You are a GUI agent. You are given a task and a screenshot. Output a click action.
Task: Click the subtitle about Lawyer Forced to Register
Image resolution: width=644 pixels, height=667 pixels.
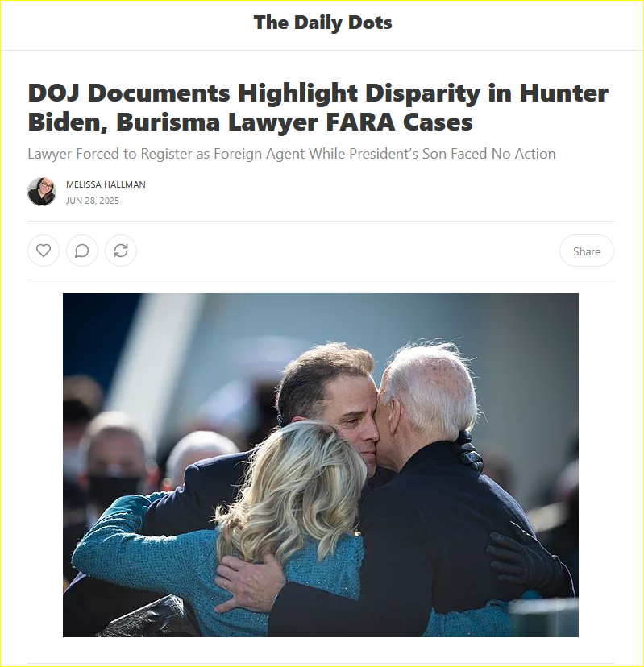click(292, 154)
